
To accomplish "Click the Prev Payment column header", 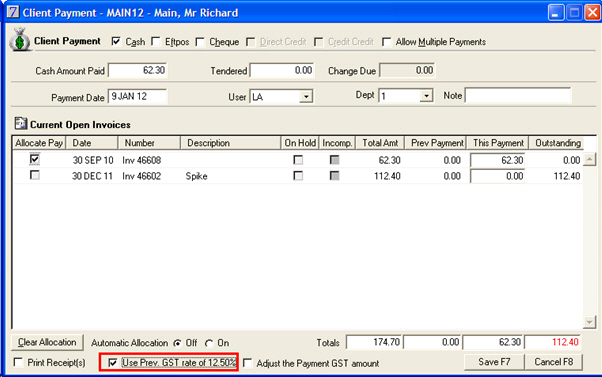I will pyautogui.click(x=436, y=143).
